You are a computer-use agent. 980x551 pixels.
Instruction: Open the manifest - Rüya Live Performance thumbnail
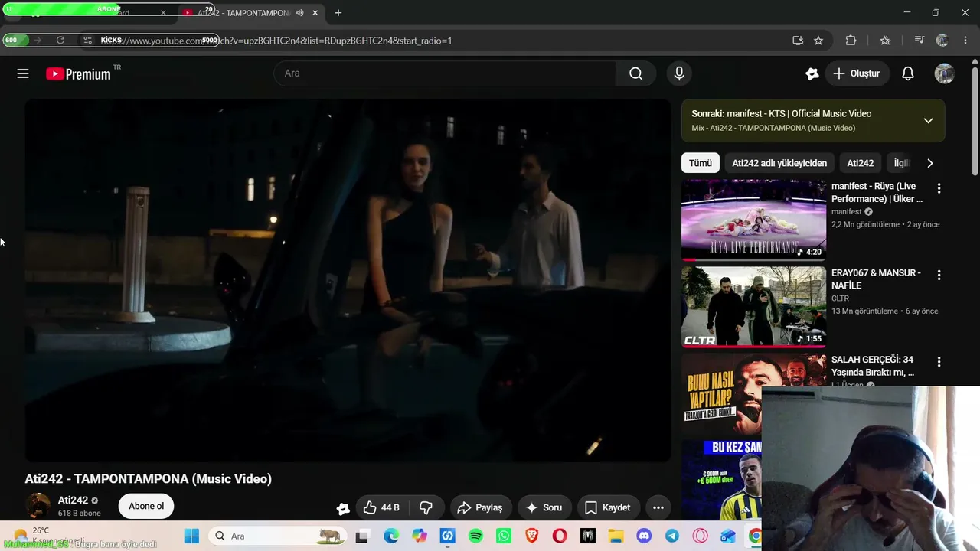click(x=754, y=220)
